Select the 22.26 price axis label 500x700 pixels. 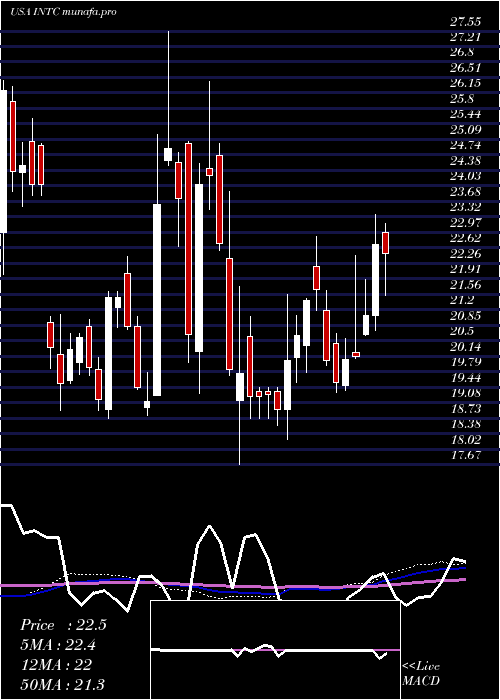point(465,254)
